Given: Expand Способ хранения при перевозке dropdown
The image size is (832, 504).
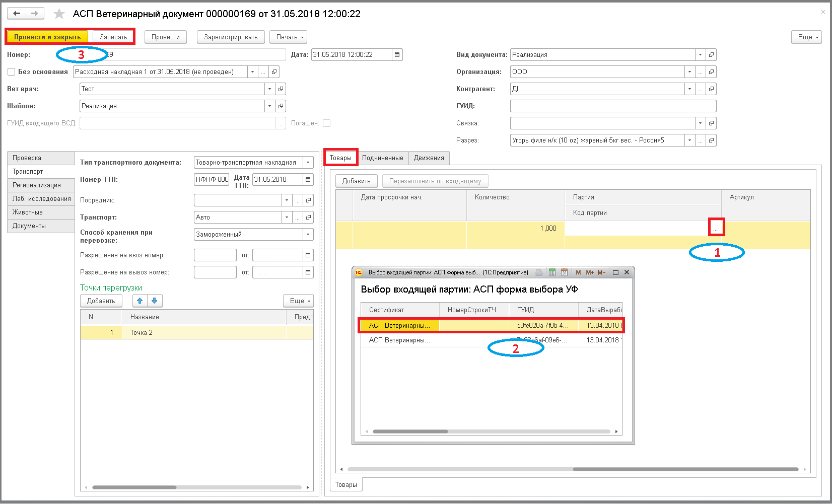Looking at the screenshot, I should coord(308,234).
